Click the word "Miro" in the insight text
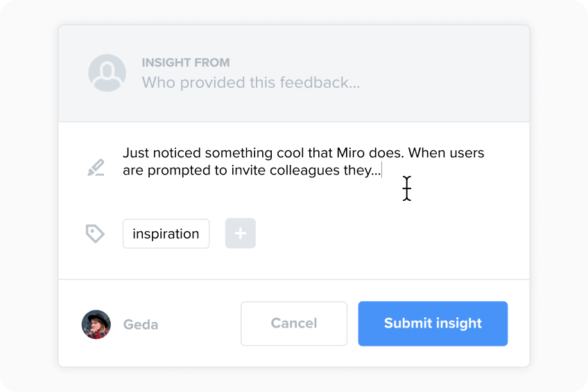Image resolution: width=588 pixels, height=392 pixels. (x=350, y=153)
